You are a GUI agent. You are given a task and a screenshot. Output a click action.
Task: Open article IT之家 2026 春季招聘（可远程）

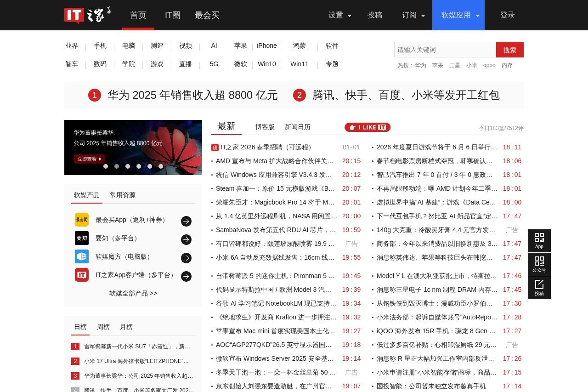(x=267, y=147)
